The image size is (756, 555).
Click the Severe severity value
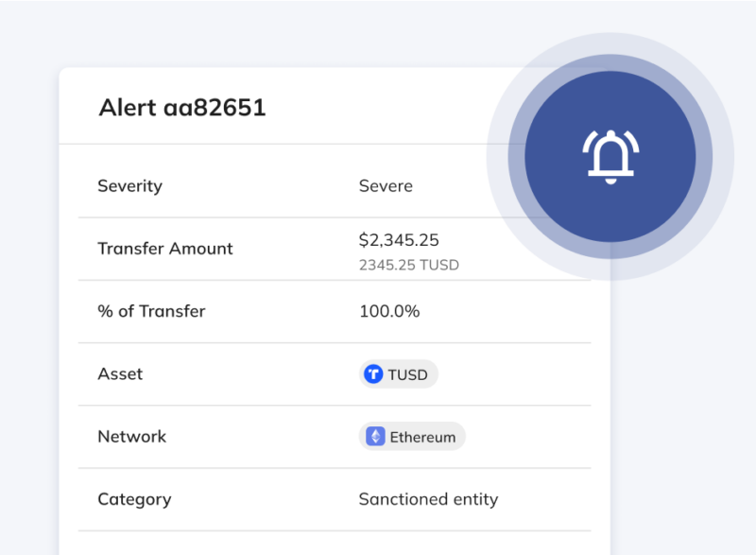[386, 185]
